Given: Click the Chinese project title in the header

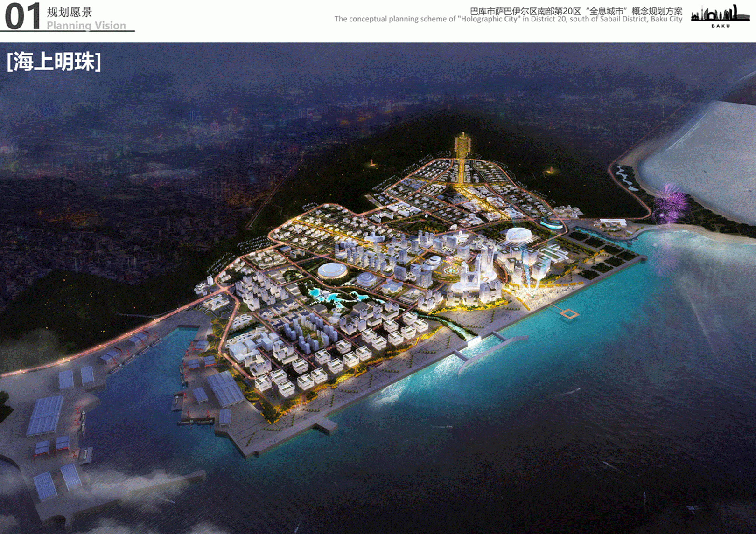Looking at the screenshot, I should pos(576,10).
